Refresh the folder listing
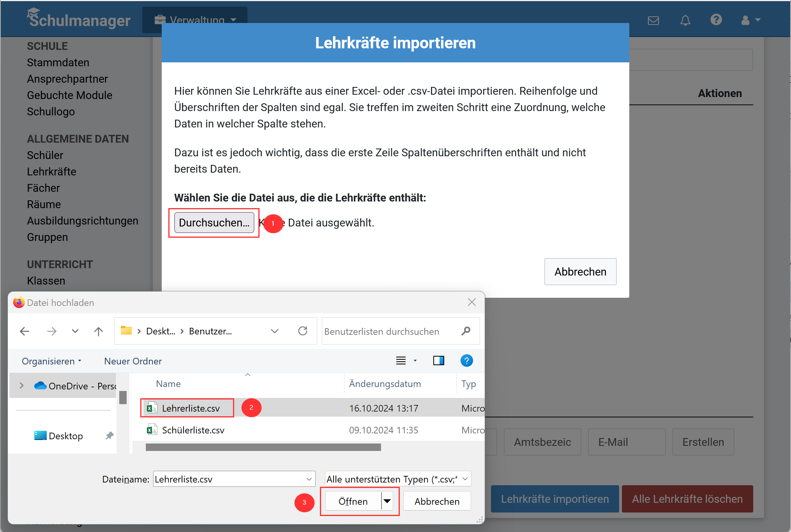This screenshot has width=791, height=532. [x=303, y=331]
